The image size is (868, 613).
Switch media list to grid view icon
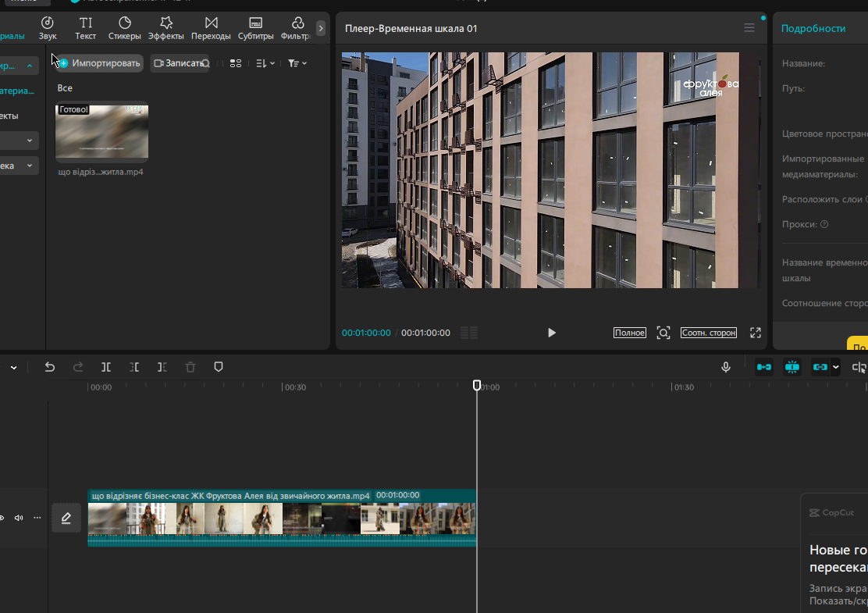tap(236, 63)
